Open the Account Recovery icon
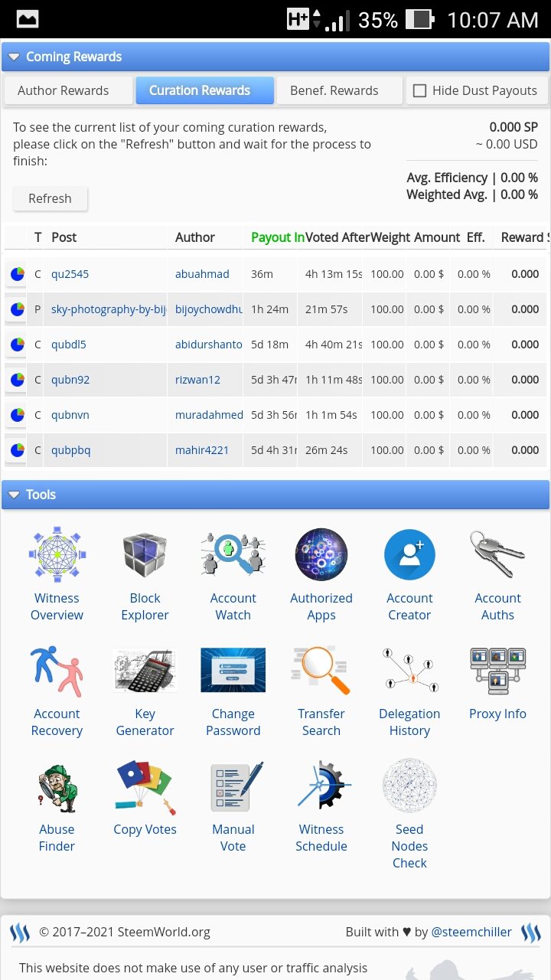 pyautogui.click(x=57, y=670)
